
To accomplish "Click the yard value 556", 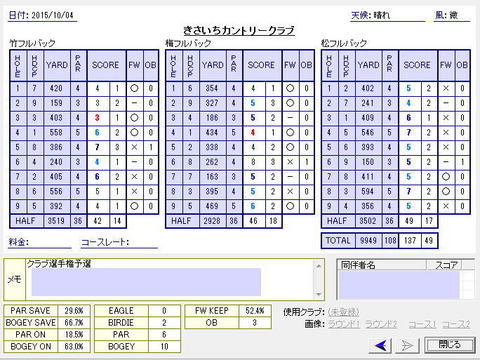I will 56,191.
